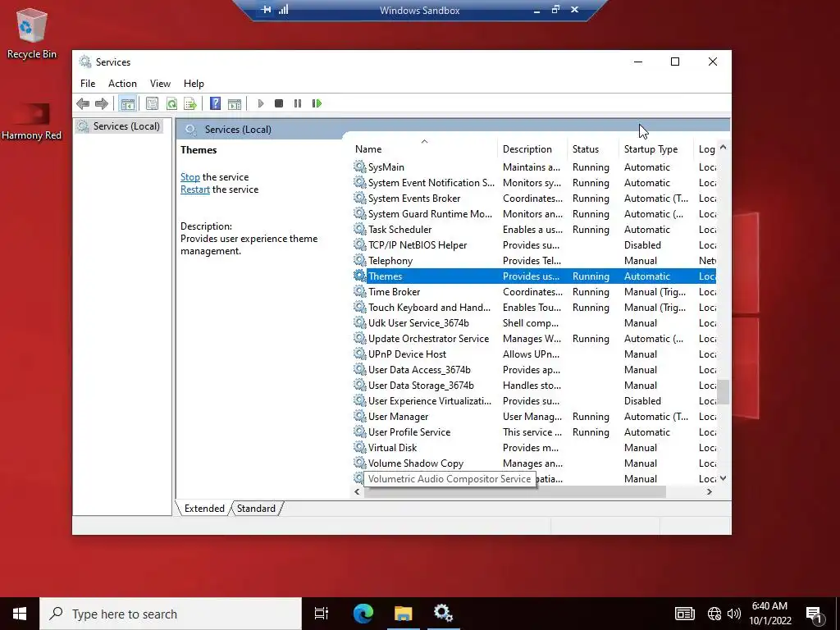Click the Stop the service link
Image resolution: width=840 pixels, height=630 pixels.
(190, 177)
